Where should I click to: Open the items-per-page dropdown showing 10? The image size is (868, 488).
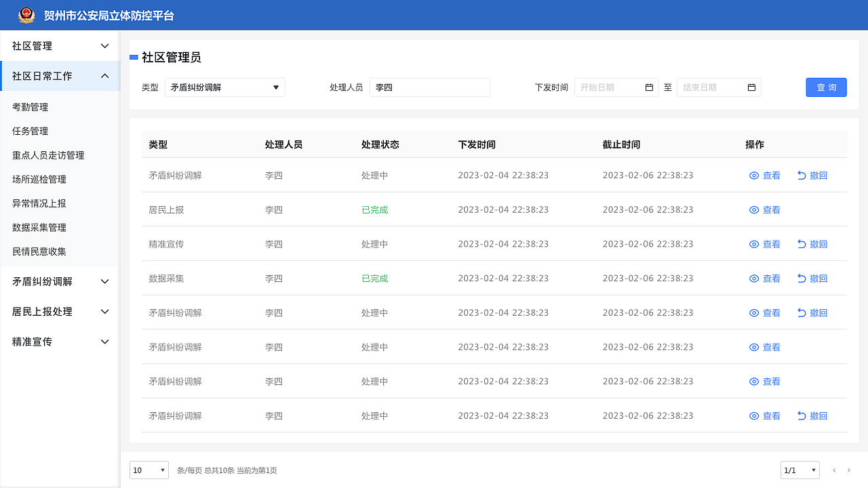[149, 470]
